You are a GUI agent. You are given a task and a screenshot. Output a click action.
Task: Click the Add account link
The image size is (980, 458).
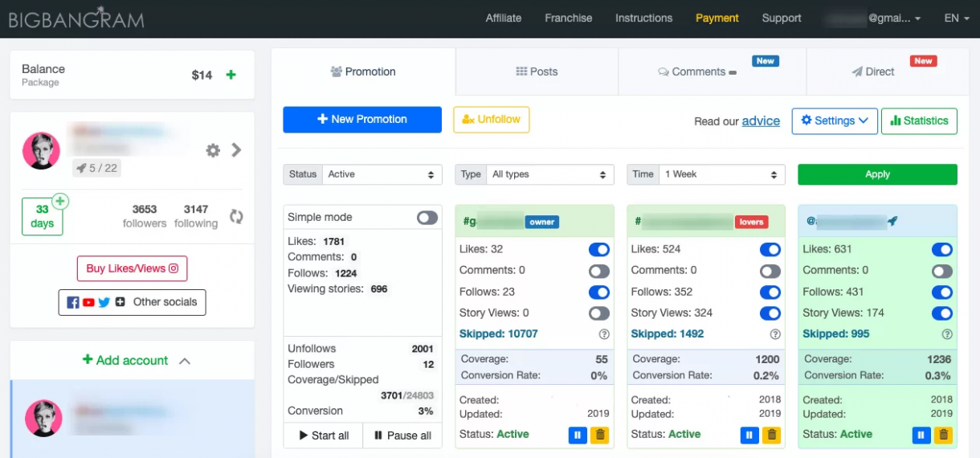click(125, 360)
